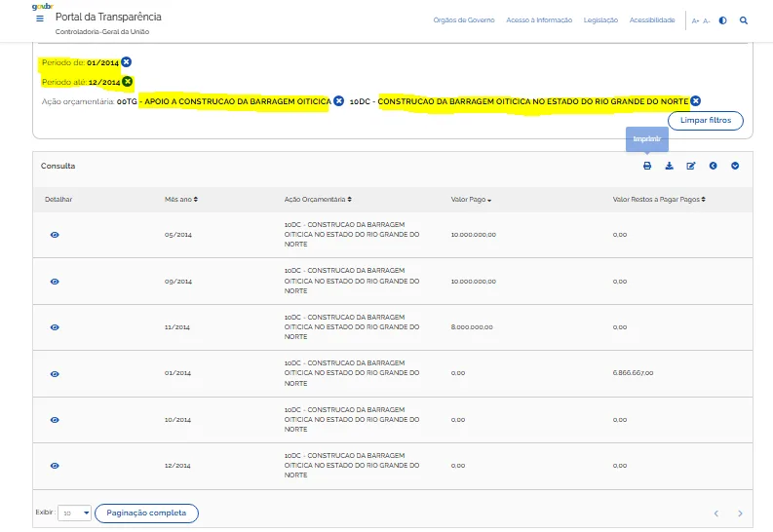Toggle high contrast mode icon
The image size is (773, 532).
[x=722, y=20]
